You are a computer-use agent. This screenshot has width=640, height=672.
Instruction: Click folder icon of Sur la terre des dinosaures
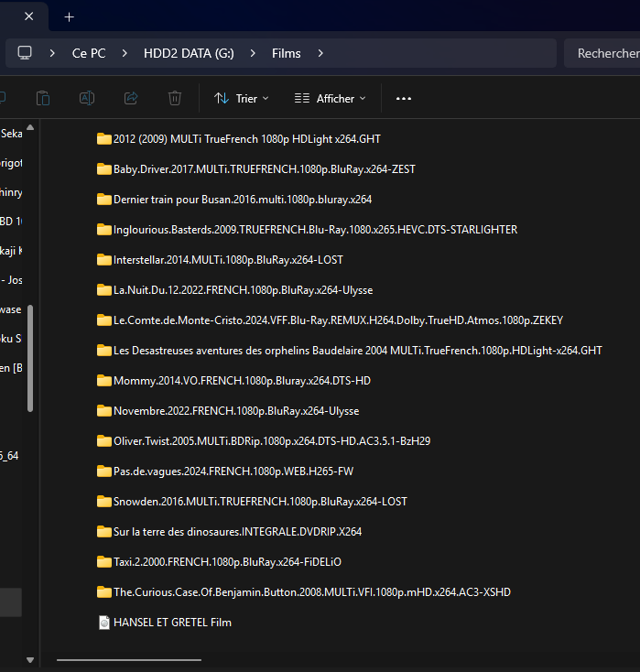(x=103, y=531)
